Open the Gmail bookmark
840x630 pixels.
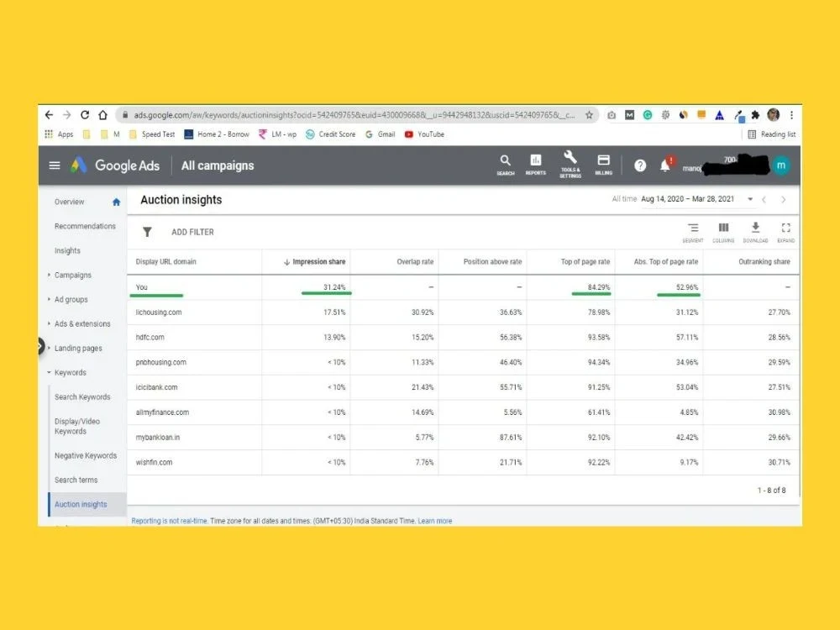pos(381,134)
